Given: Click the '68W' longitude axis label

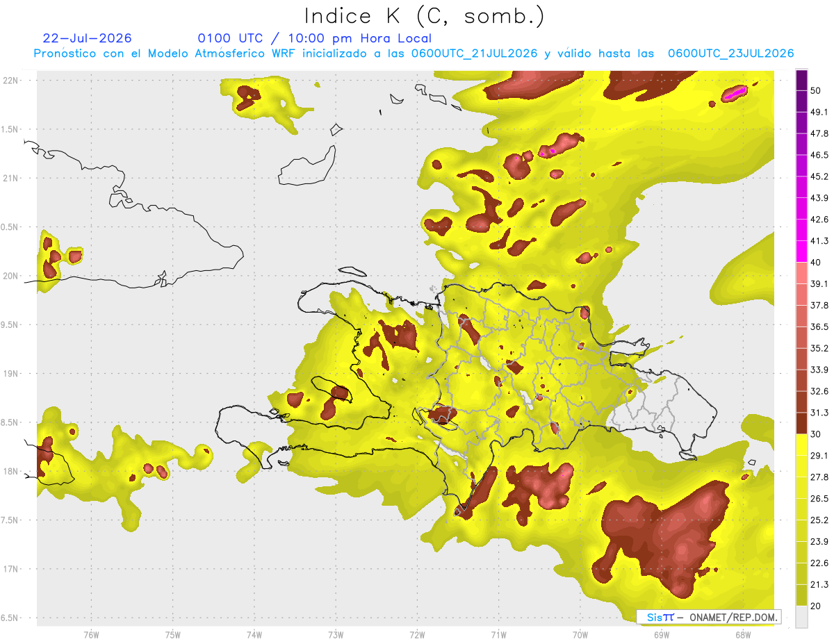Looking at the screenshot, I should (x=743, y=635).
